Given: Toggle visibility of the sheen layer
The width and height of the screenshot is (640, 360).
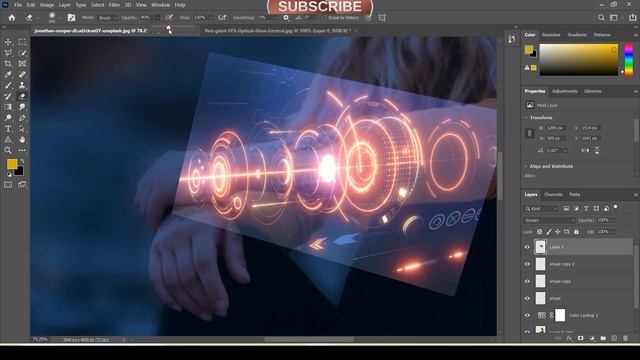Looking at the screenshot, I should point(527,298).
